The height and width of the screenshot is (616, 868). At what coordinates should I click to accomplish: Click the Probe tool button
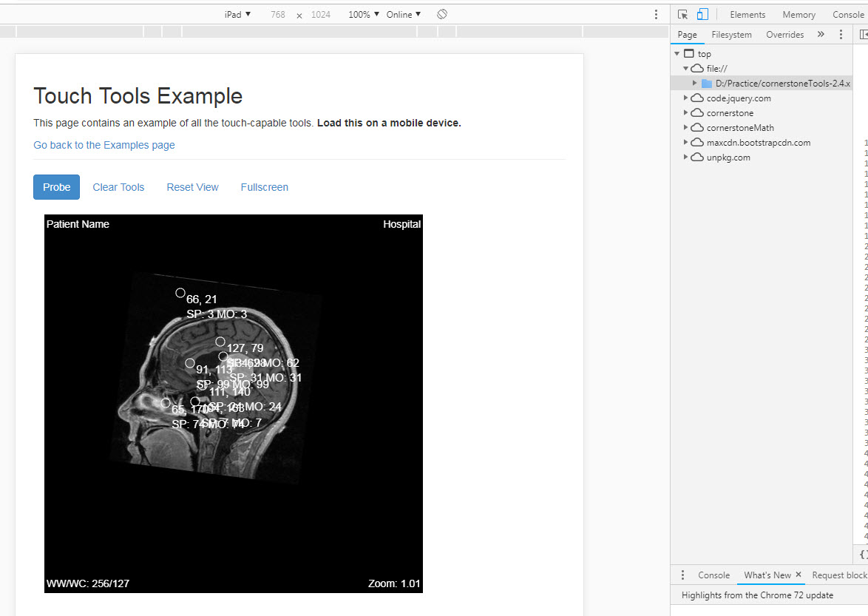pyautogui.click(x=56, y=187)
